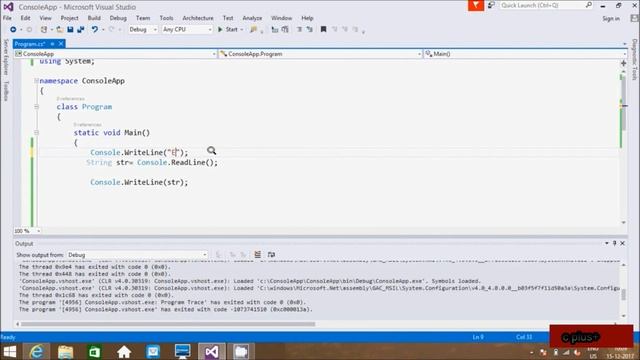Open the Diagnostic Tools side tab

coord(634,60)
